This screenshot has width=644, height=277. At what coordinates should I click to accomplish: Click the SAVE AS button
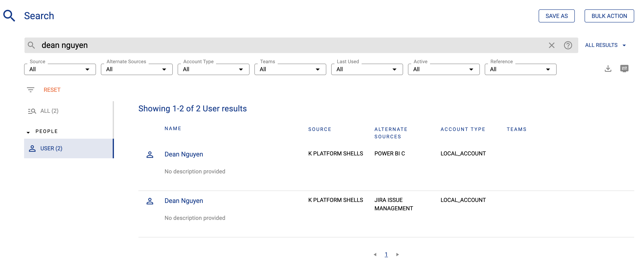[x=556, y=16]
